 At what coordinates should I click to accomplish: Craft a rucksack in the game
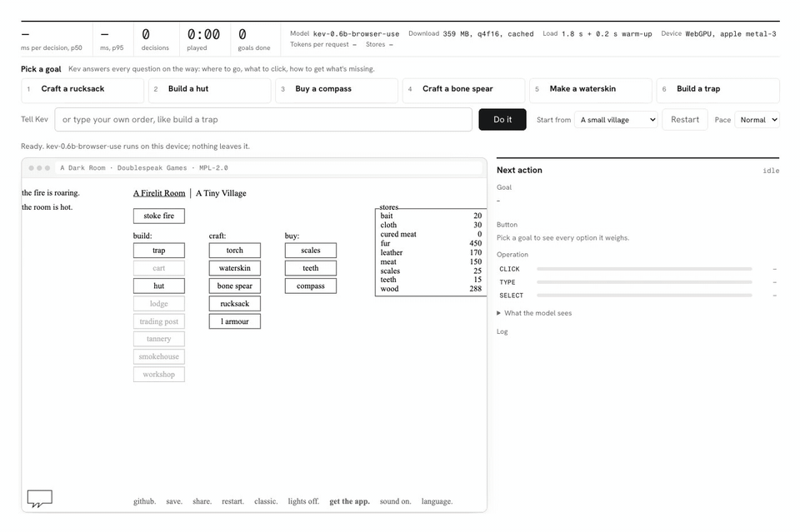tap(235, 304)
